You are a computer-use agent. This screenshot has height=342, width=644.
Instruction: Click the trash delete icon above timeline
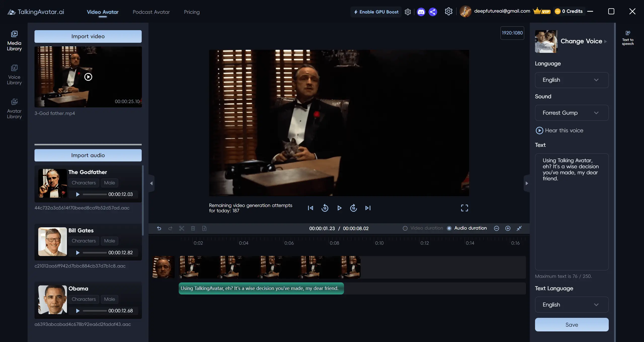click(193, 228)
